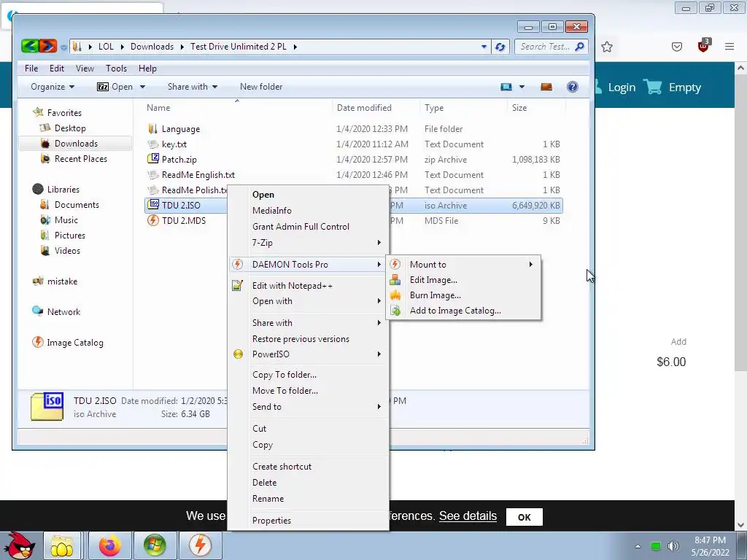The width and height of the screenshot is (747, 560).
Task: Expand the Open with submenu arrow
Action: (x=379, y=301)
